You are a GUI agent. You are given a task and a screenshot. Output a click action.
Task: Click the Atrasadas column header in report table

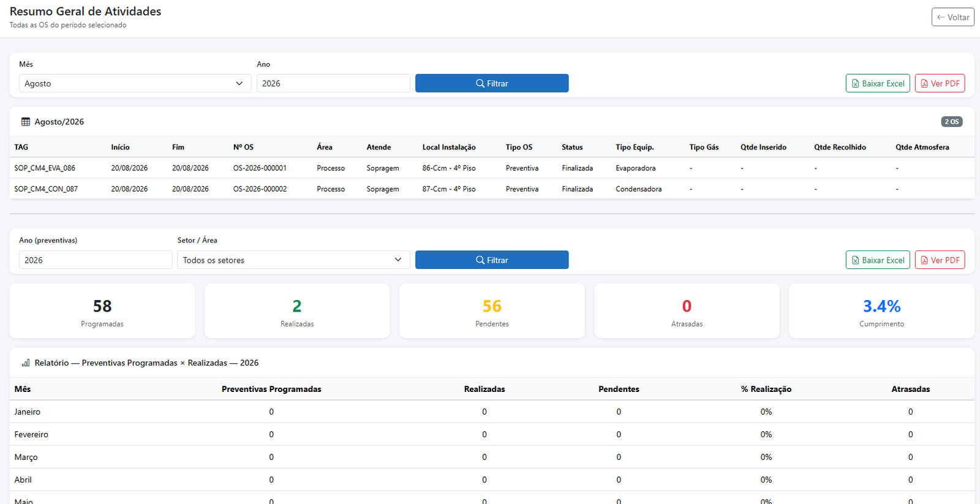[x=910, y=389]
